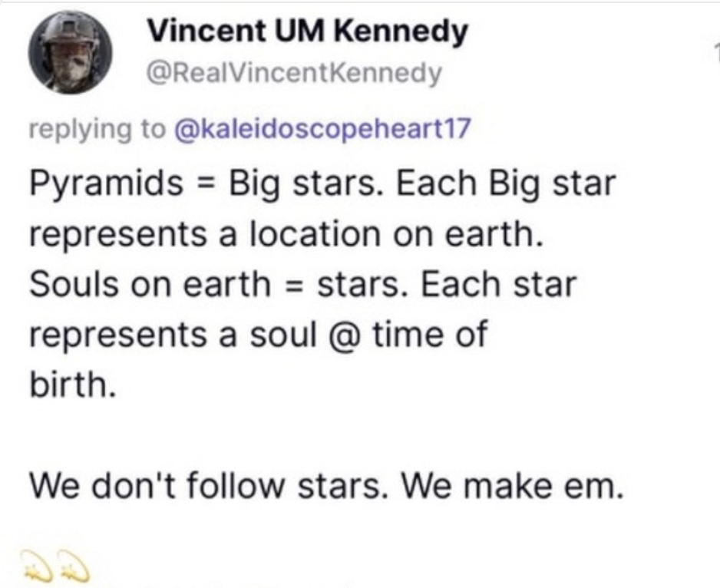Click the word "birth." in the post

click(73, 384)
